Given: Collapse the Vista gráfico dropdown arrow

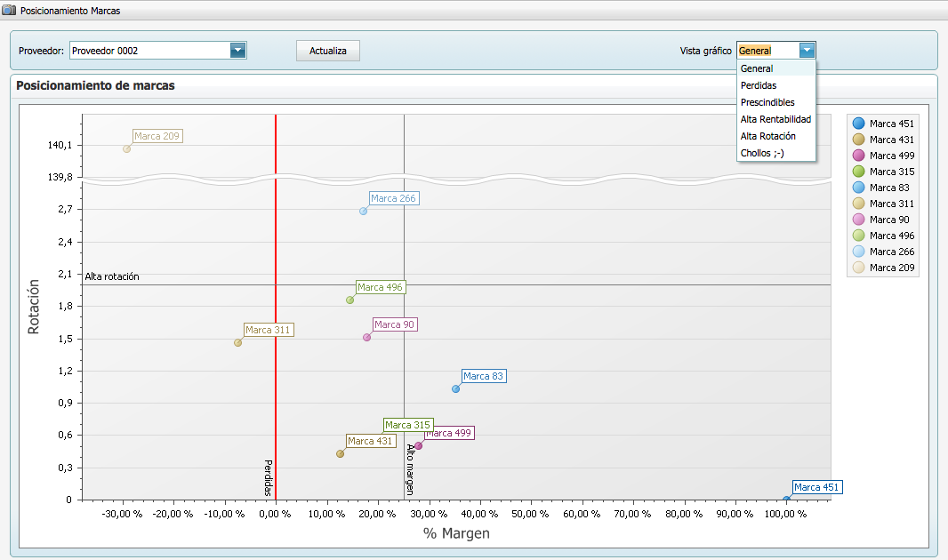Looking at the screenshot, I should 806,51.
